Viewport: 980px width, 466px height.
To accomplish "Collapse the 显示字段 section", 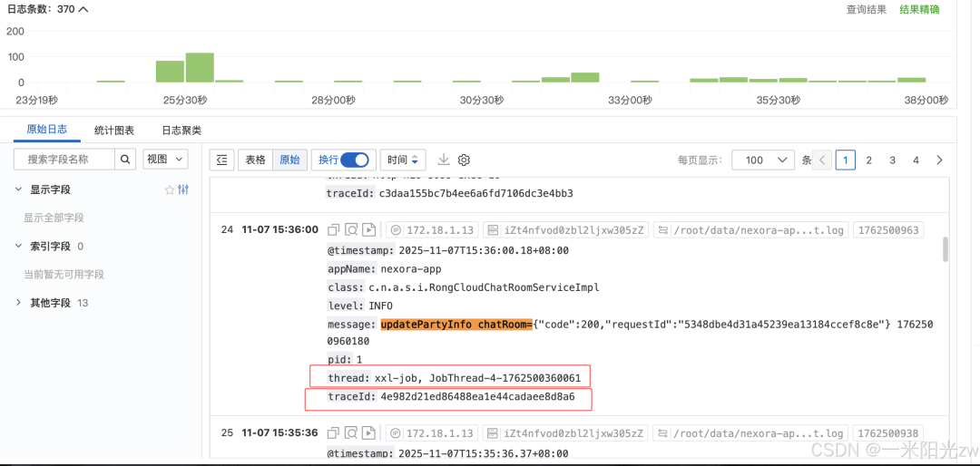I will point(19,189).
